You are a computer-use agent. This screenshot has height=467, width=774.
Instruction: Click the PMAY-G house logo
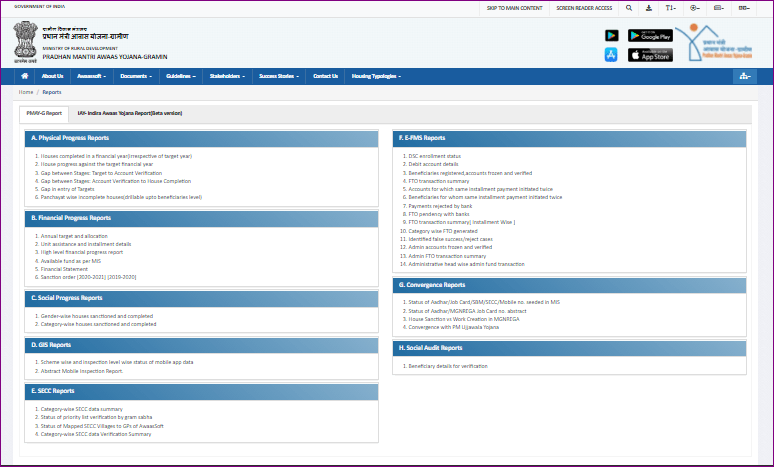[x=716, y=42]
